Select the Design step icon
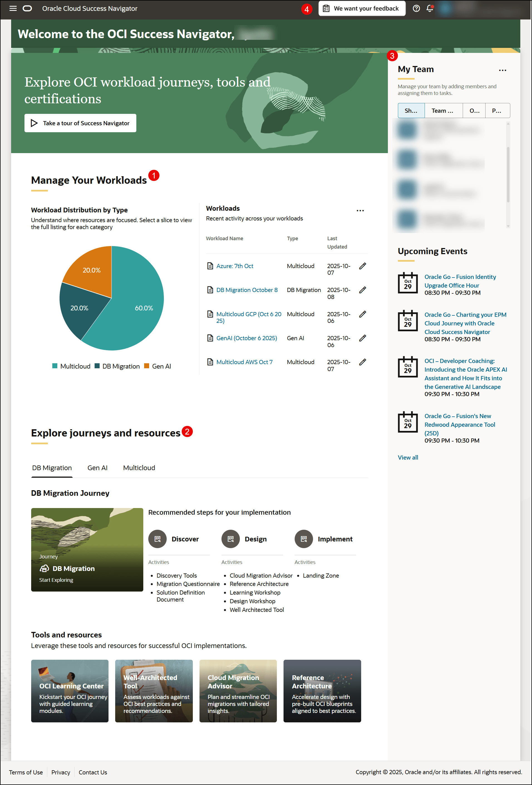Viewport: 532px width, 785px height. pyautogui.click(x=231, y=539)
